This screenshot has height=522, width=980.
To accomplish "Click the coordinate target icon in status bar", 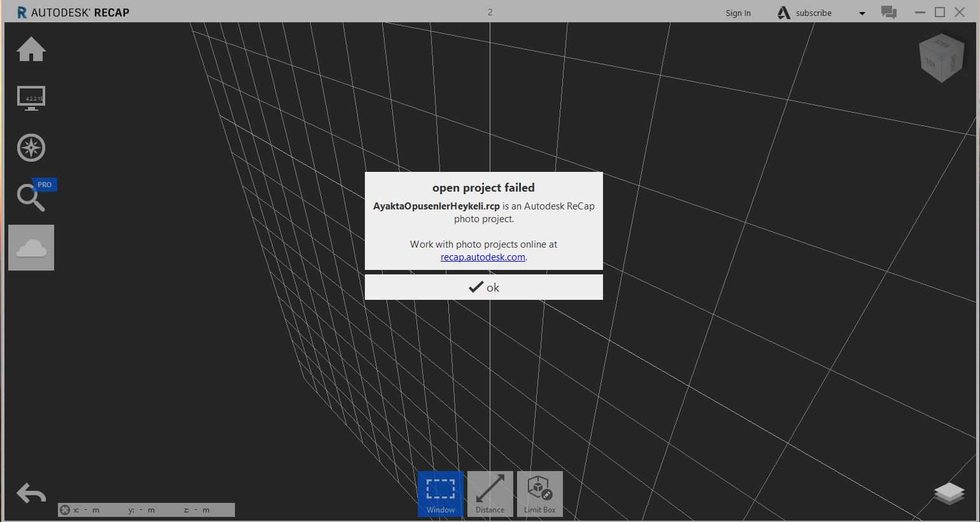I will pyautogui.click(x=64, y=510).
